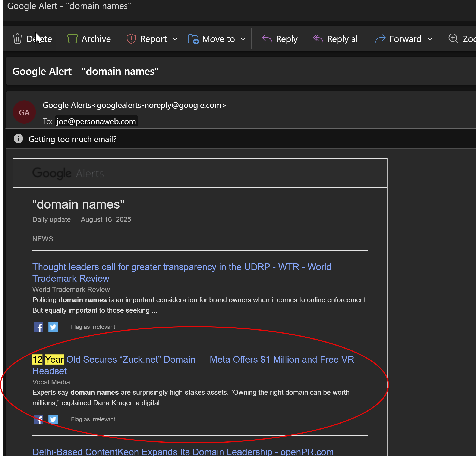Open the Forward dropdown arrow

tap(430, 39)
